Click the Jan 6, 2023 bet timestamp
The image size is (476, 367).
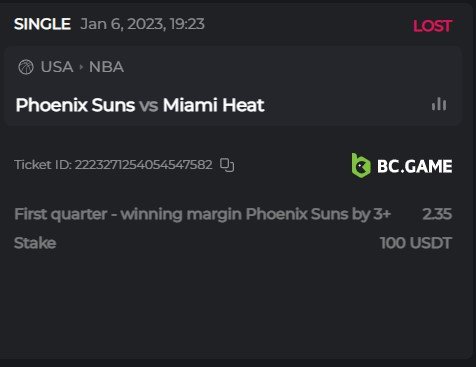click(x=143, y=24)
